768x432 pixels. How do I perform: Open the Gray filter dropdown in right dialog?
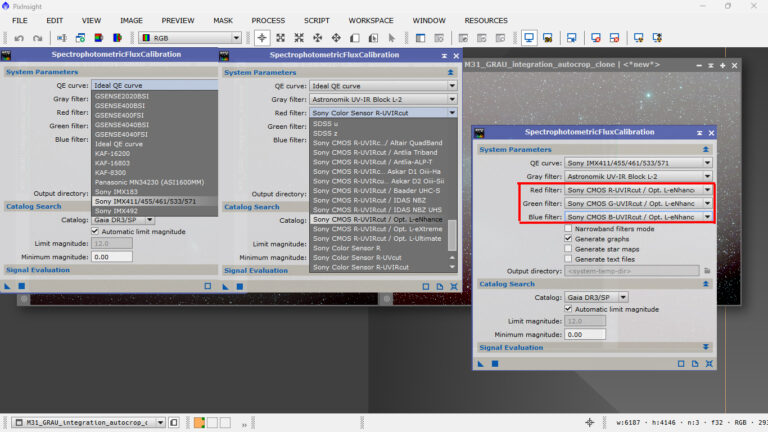639,176
